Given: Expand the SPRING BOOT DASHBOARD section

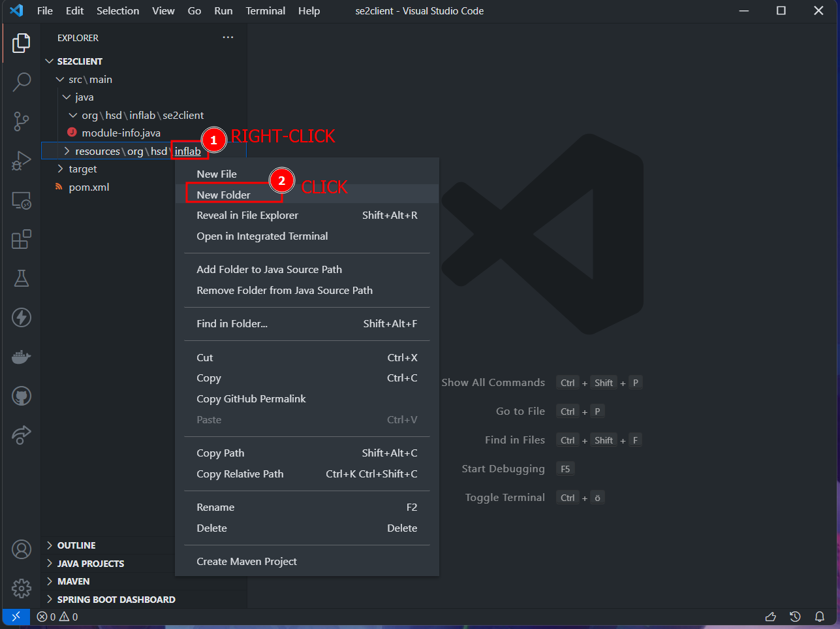Looking at the screenshot, I should 49,600.
